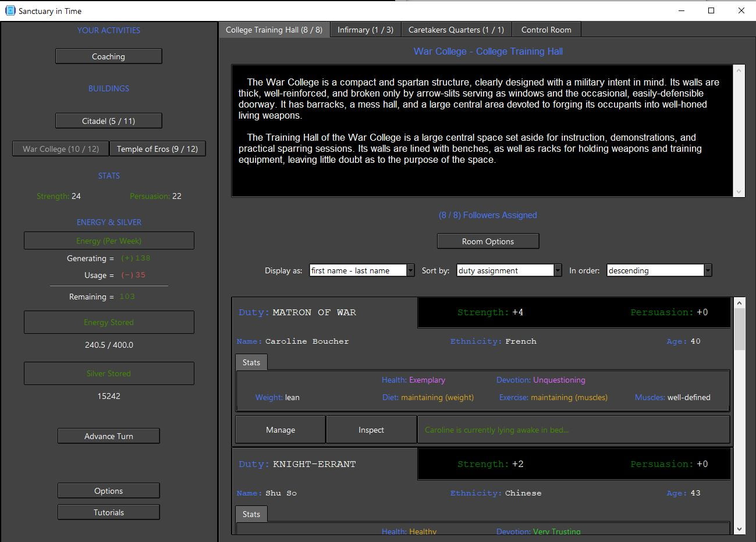This screenshot has width=756, height=542.
Task: Open Room Options
Action: 488,241
